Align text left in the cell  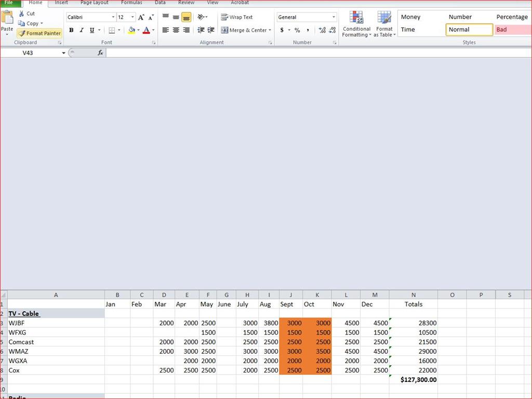pos(166,30)
